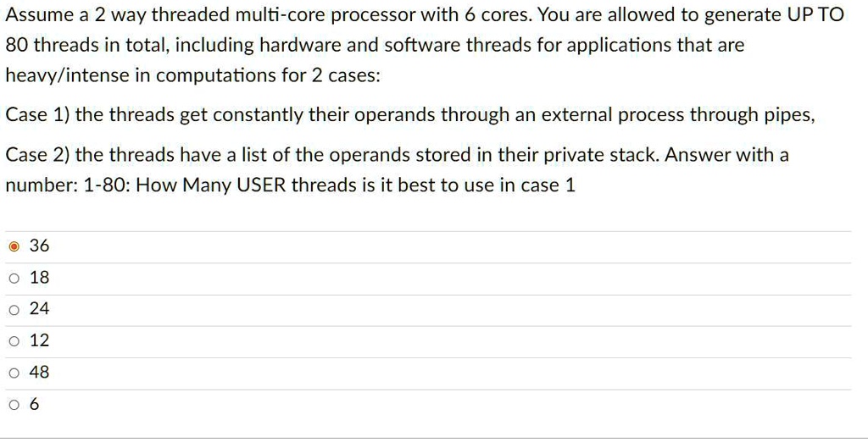Select the 18 radio button
The image size is (868, 442).
coord(14,279)
